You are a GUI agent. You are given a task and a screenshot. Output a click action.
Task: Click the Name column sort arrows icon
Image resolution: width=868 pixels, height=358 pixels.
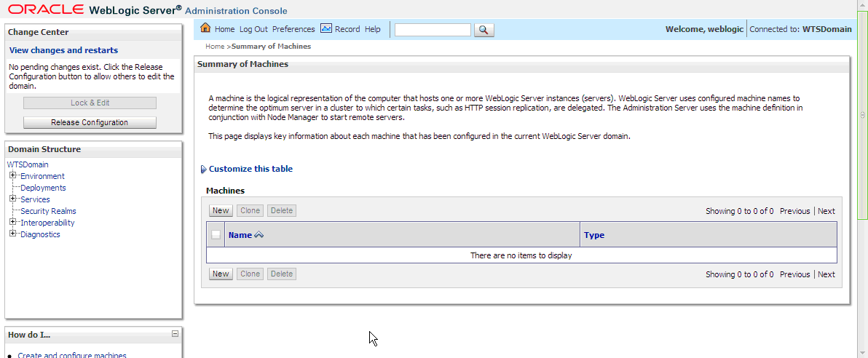click(x=259, y=234)
